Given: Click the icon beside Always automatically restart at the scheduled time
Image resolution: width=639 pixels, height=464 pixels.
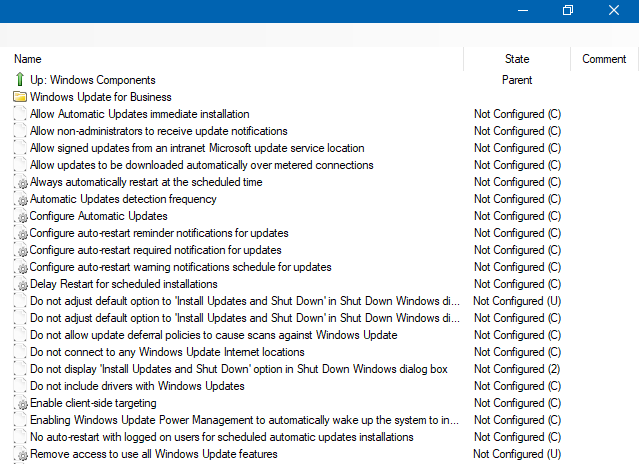Looking at the screenshot, I should pyautogui.click(x=22, y=183).
